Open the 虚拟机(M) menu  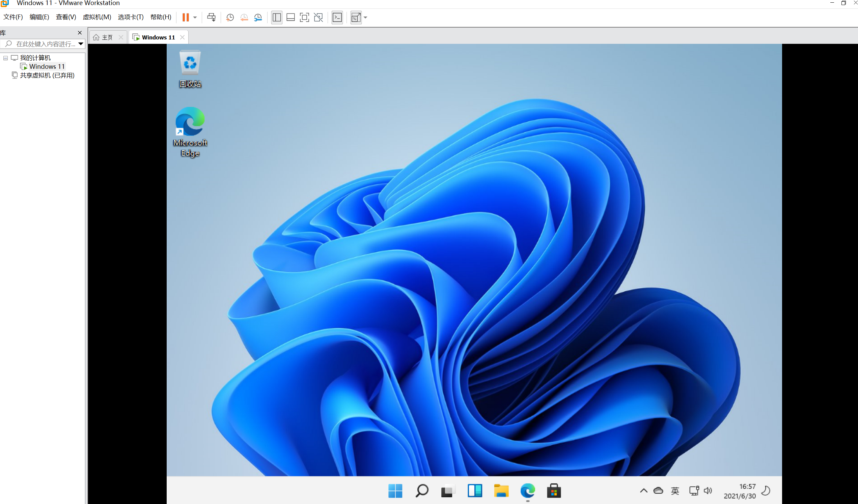(x=97, y=17)
